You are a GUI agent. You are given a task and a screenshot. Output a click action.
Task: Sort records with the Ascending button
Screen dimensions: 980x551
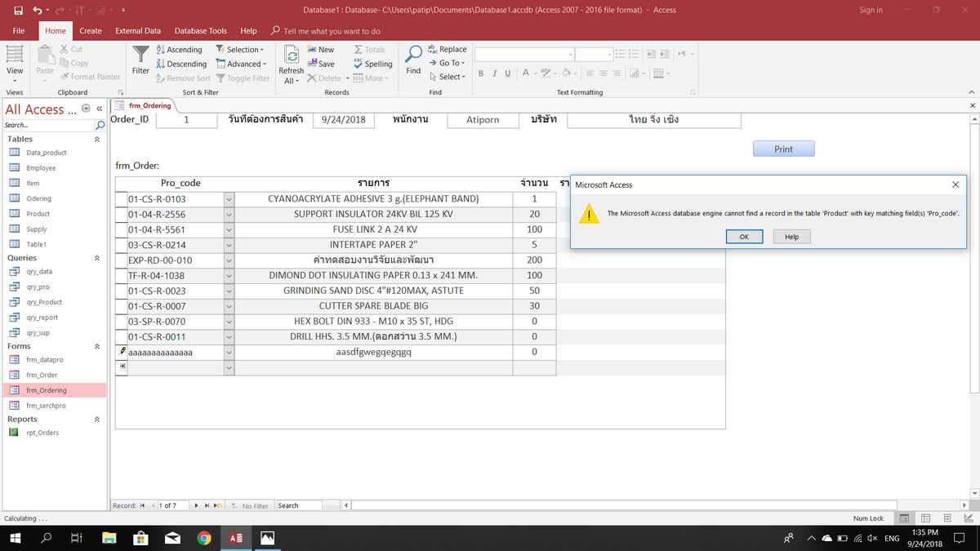(x=179, y=49)
